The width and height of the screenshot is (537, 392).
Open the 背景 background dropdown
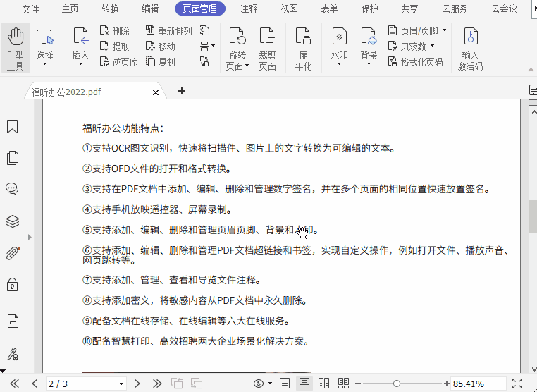tap(369, 63)
